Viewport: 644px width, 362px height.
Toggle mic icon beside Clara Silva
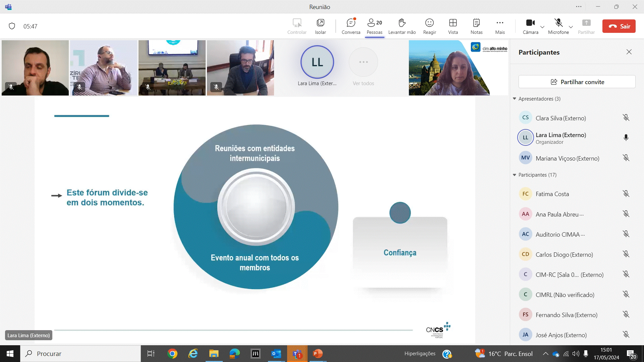point(626,118)
